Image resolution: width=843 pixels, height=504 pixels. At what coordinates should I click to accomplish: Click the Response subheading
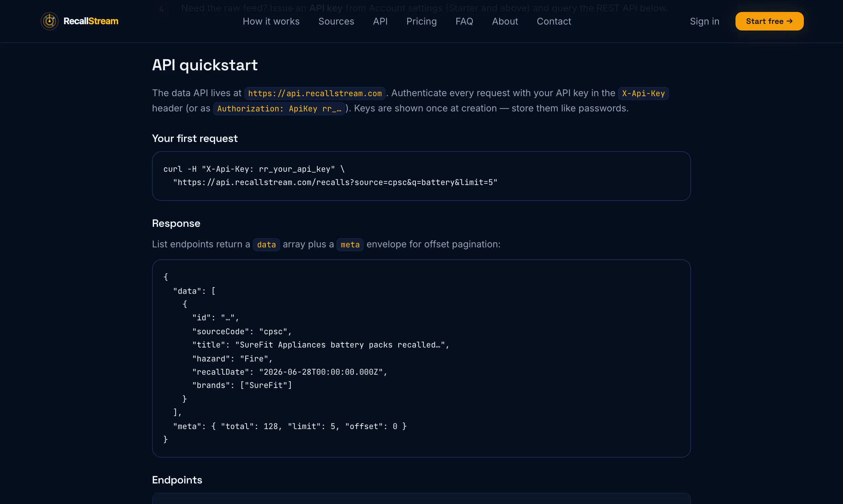176,223
